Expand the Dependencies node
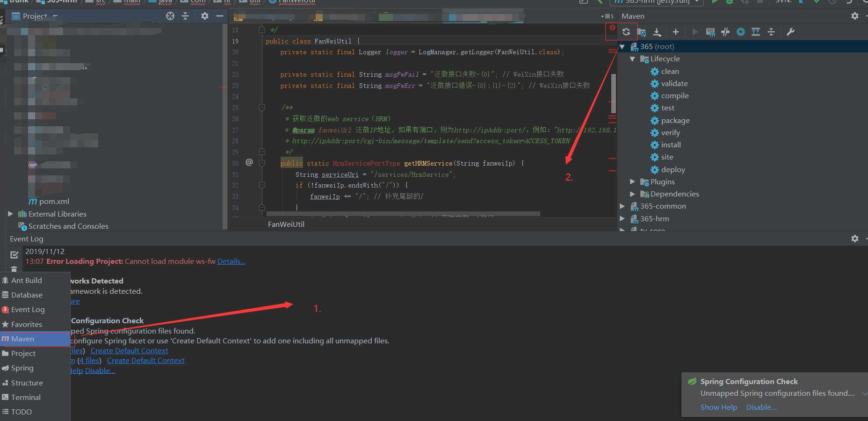 [x=632, y=194]
